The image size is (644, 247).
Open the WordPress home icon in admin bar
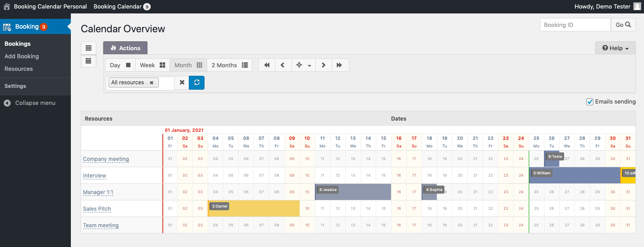click(7, 7)
